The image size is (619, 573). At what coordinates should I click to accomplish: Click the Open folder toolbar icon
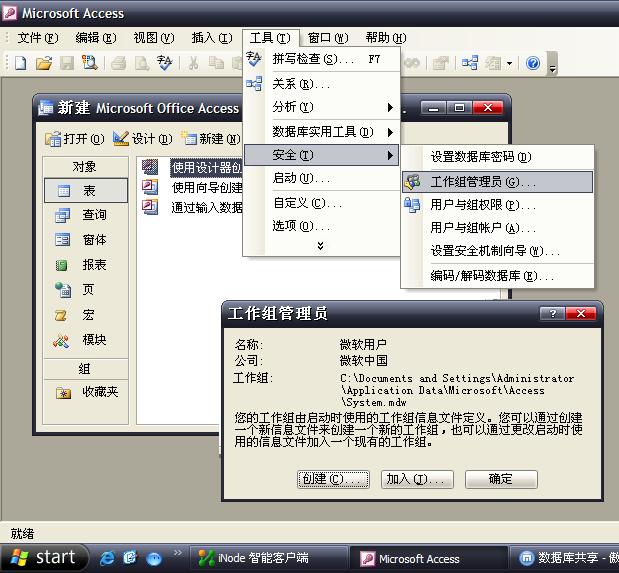[x=44, y=63]
